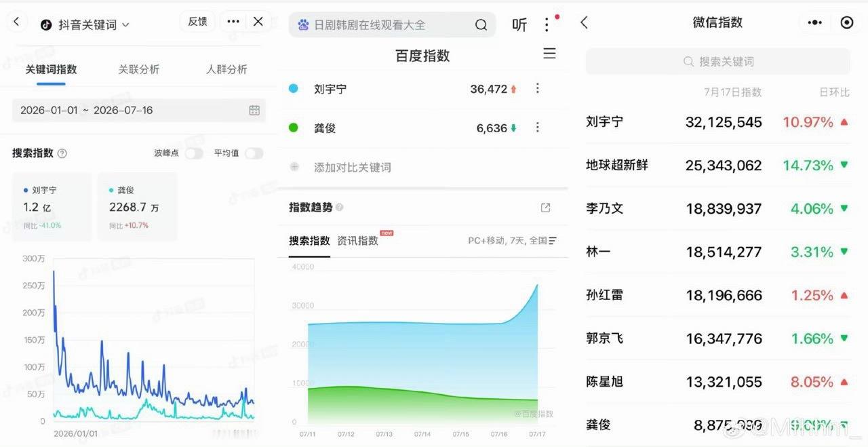Select the 资讯指数 tab
Viewport: 868px width, 447px height.
coord(358,241)
